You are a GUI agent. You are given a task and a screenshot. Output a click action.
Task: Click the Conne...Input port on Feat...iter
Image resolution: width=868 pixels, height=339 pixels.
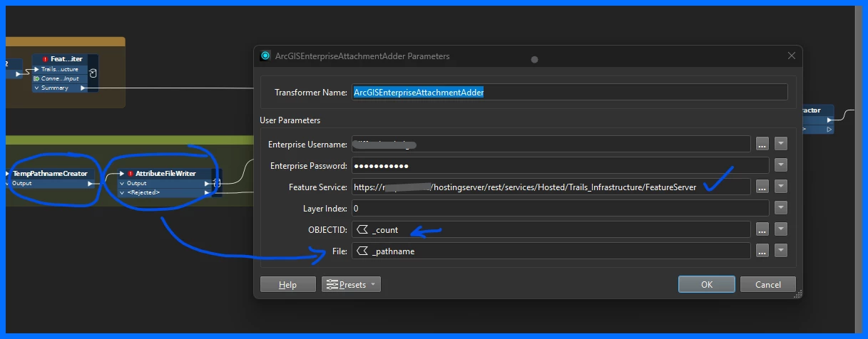click(60, 78)
